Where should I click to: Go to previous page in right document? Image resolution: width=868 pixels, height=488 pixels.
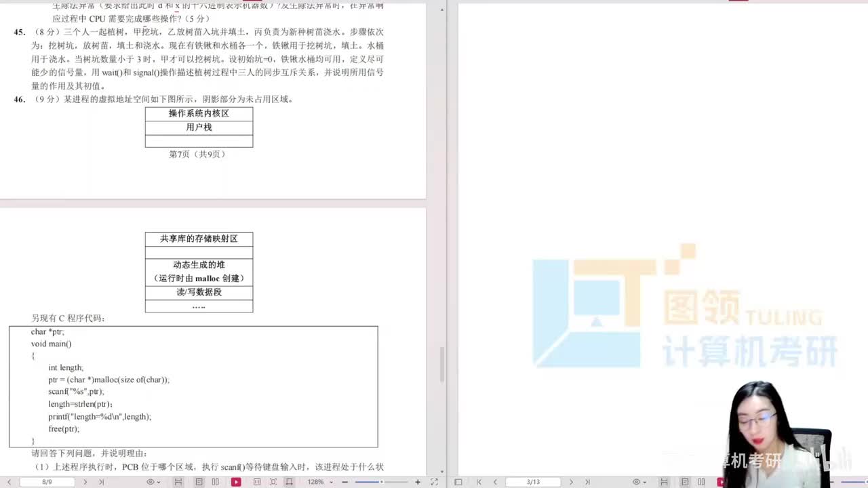[495, 482]
